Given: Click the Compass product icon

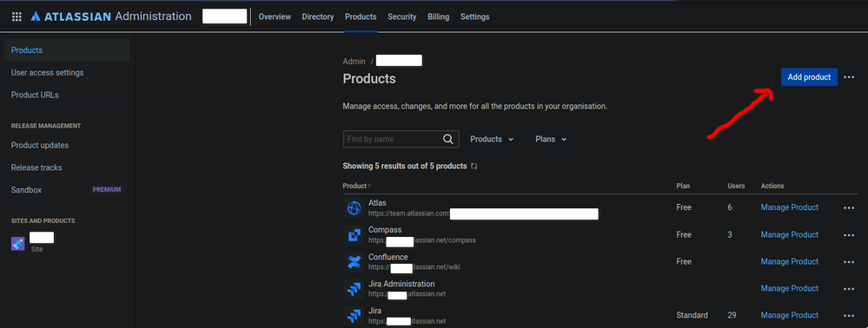Looking at the screenshot, I should 354,235.
